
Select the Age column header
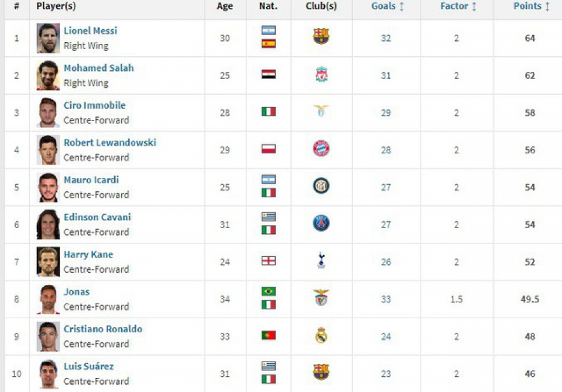click(x=224, y=6)
